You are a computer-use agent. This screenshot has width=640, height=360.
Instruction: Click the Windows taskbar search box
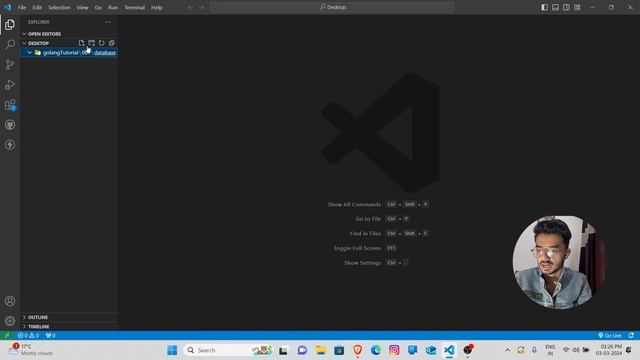point(228,350)
